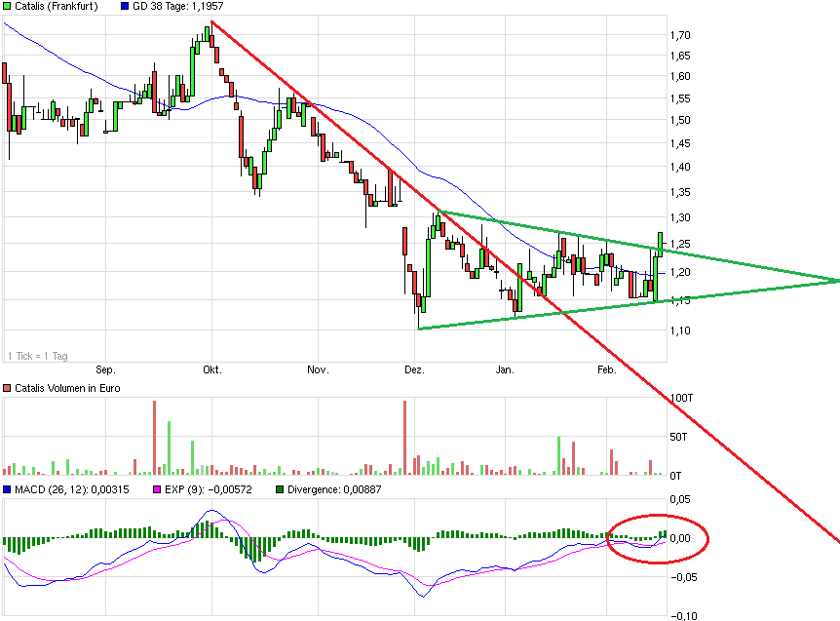Click the magenta EXP (9) legend swatch
This screenshot has height=621, width=840.
(x=157, y=489)
